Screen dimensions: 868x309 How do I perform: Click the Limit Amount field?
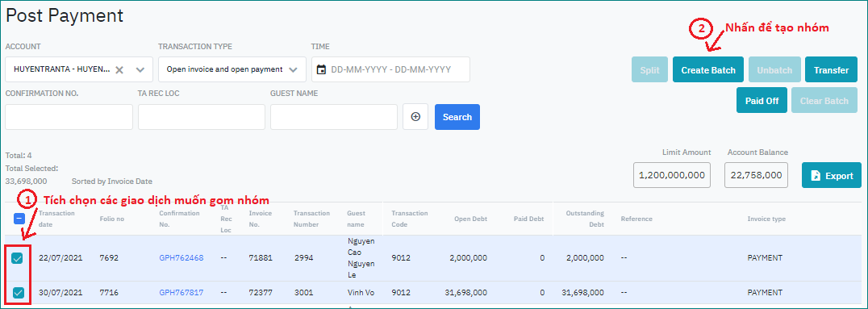coord(672,175)
